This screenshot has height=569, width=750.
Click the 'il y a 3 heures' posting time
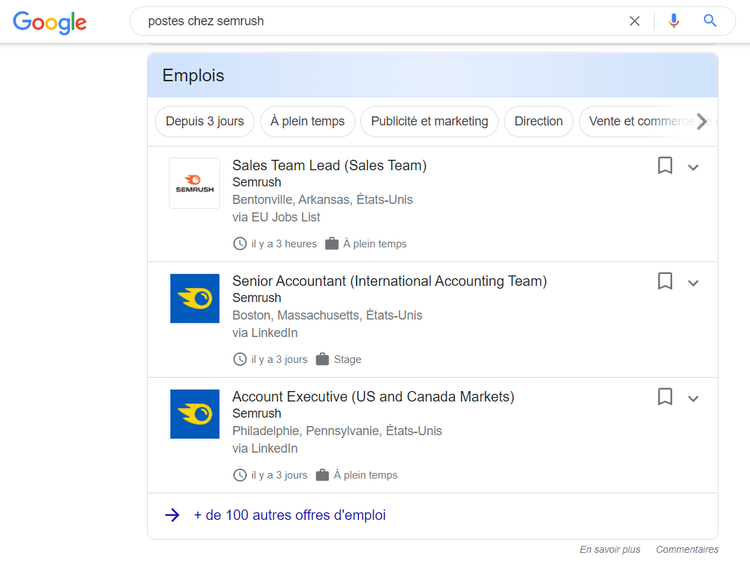(284, 244)
